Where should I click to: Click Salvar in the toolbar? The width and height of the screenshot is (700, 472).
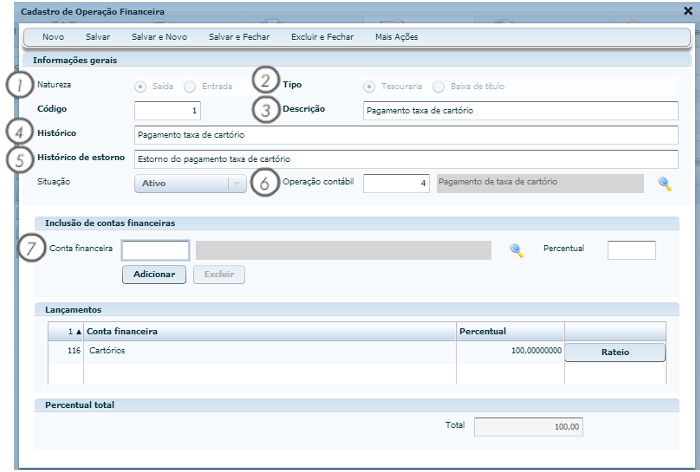[x=98, y=37]
